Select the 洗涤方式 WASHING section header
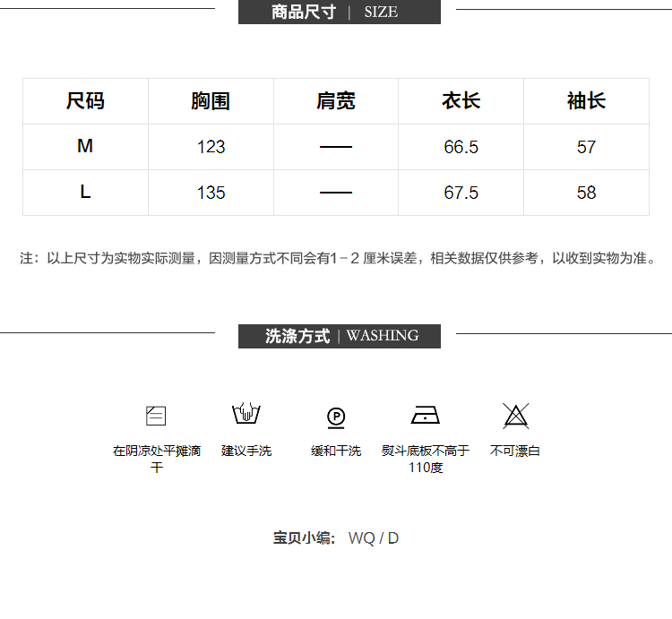The height and width of the screenshot is (619, 672). [340, 336]
